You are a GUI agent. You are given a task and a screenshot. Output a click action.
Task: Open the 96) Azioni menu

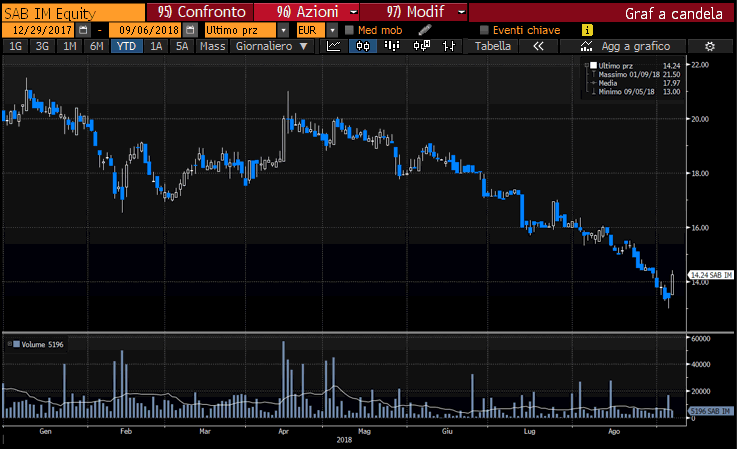(x=306, y=12)
